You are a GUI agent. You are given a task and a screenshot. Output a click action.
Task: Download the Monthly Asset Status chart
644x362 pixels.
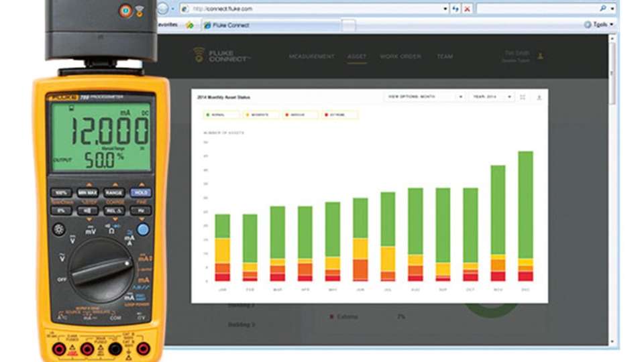[x=539, y=97]
